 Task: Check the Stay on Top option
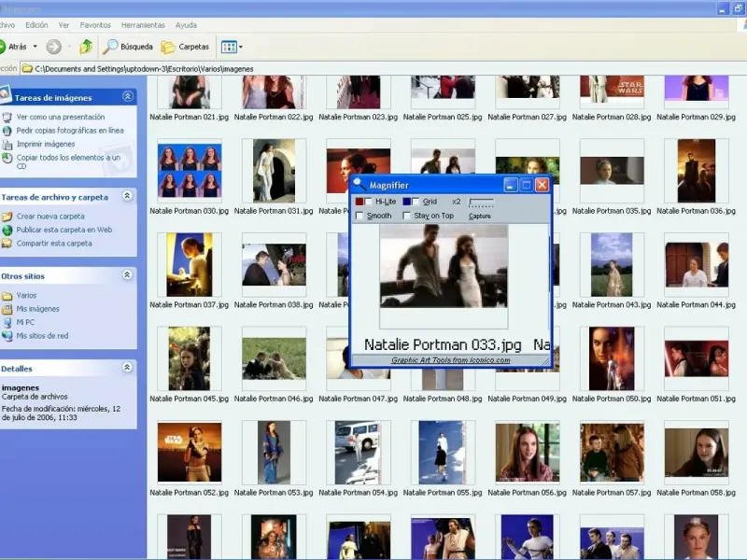407,217
